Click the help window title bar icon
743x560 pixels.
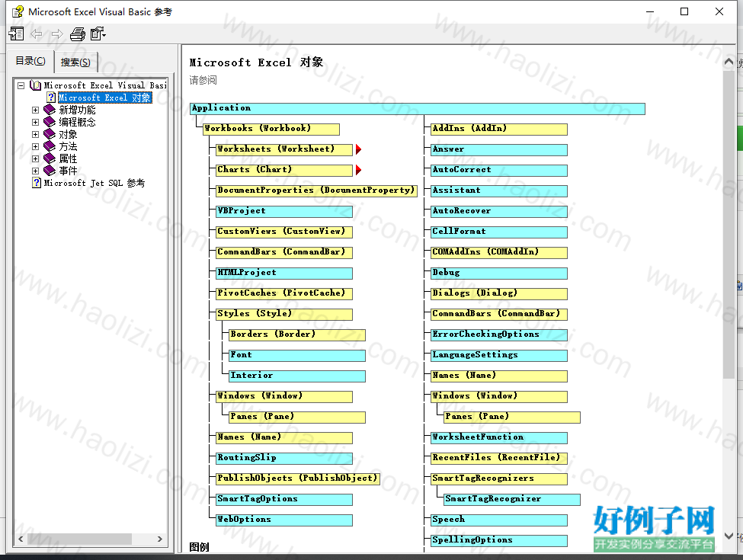click(x=18, y=11)
